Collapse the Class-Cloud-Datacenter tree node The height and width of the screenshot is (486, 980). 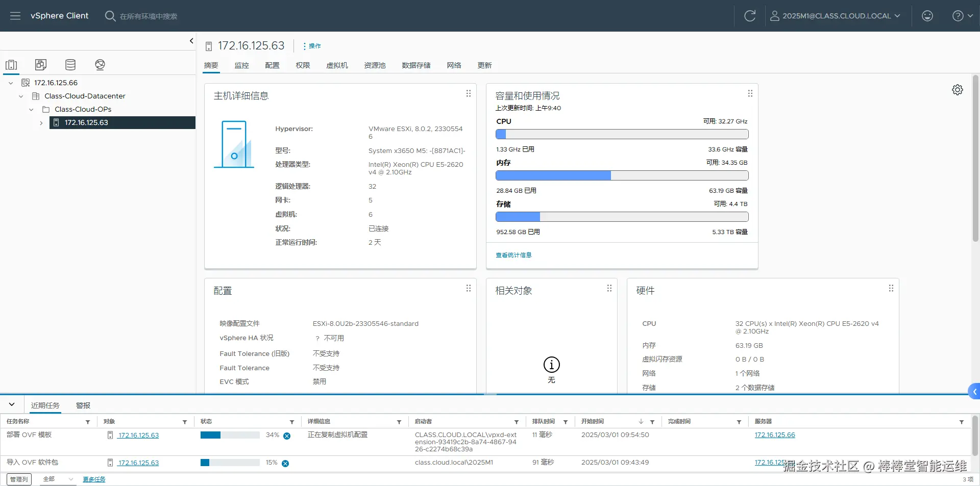tap(21, 96)
